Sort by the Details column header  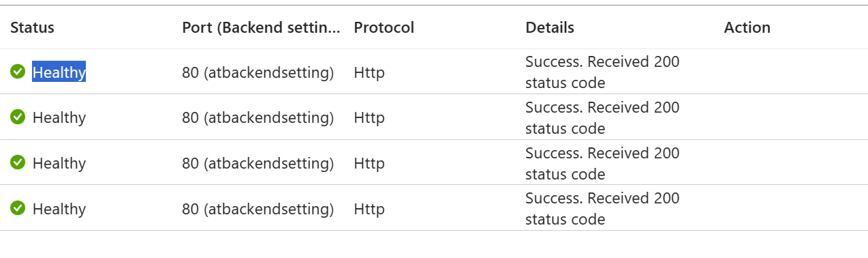coord(549,27)
